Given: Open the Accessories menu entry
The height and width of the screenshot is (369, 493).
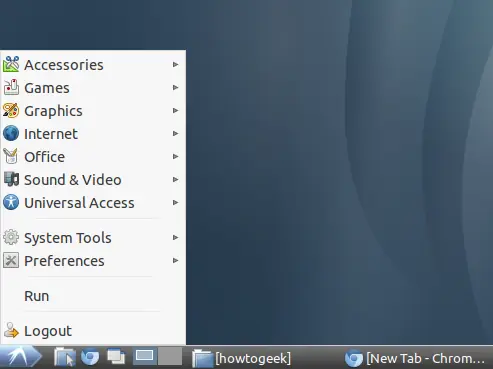Looking at the screenshot, I should pyautogui.click(x=93, y=64).
